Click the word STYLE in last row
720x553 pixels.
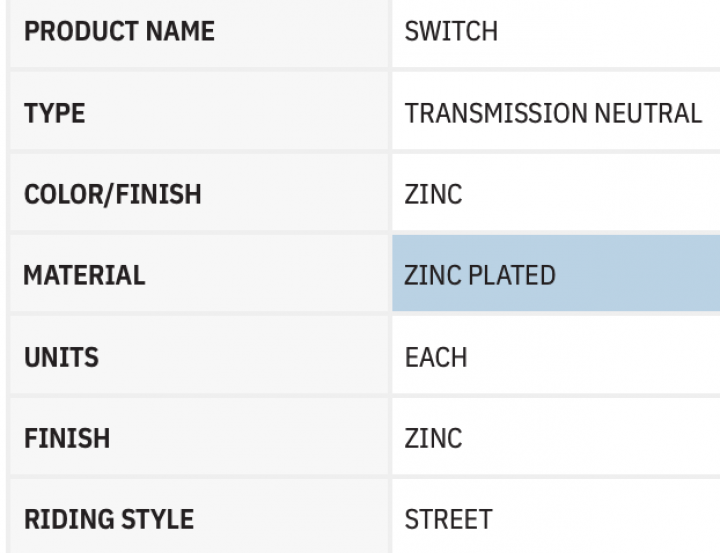click(158, 519)
